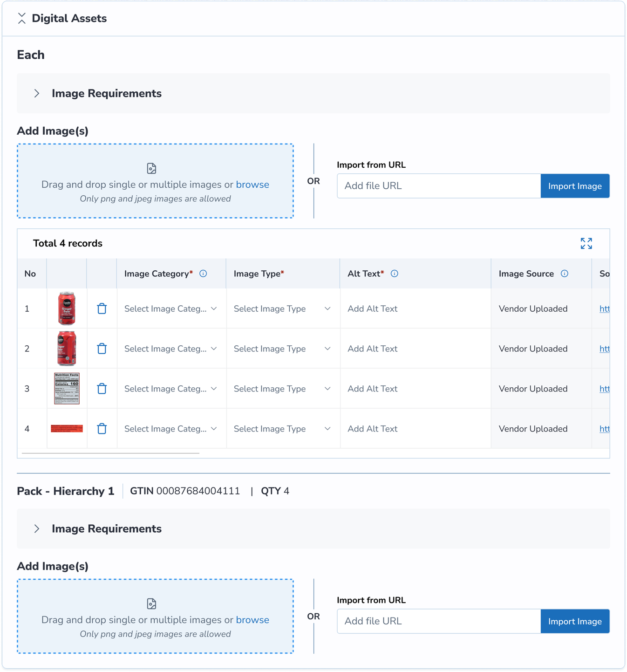Open Image Category dropdown in row 2
Image resolution: width=627 pixels, height=672 pixels.
(171, 349)
